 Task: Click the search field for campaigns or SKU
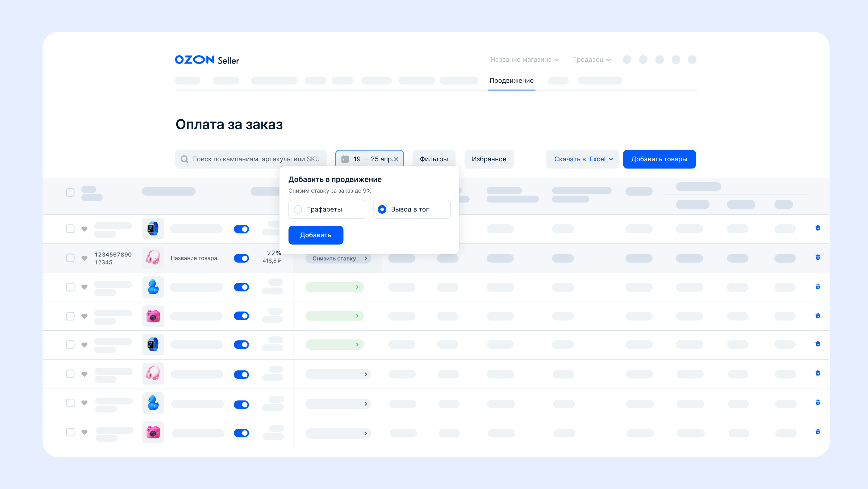(251, 159)
